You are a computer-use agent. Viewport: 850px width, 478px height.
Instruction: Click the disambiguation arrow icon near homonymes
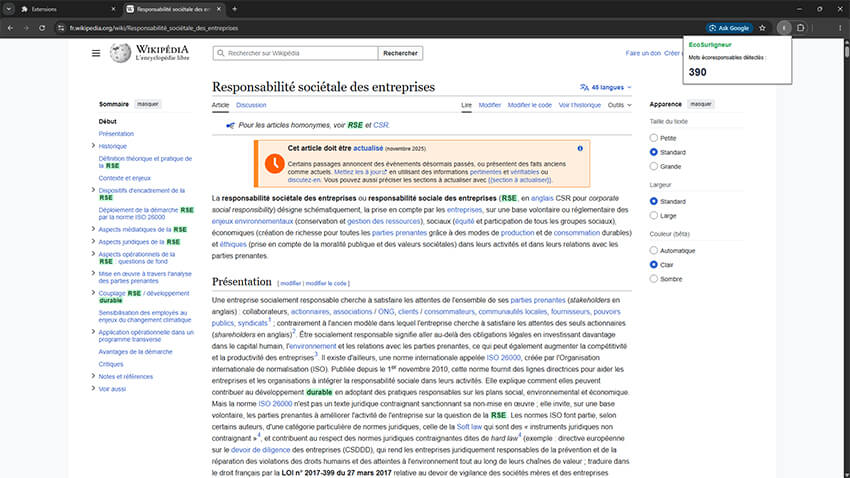click(230, 125)
